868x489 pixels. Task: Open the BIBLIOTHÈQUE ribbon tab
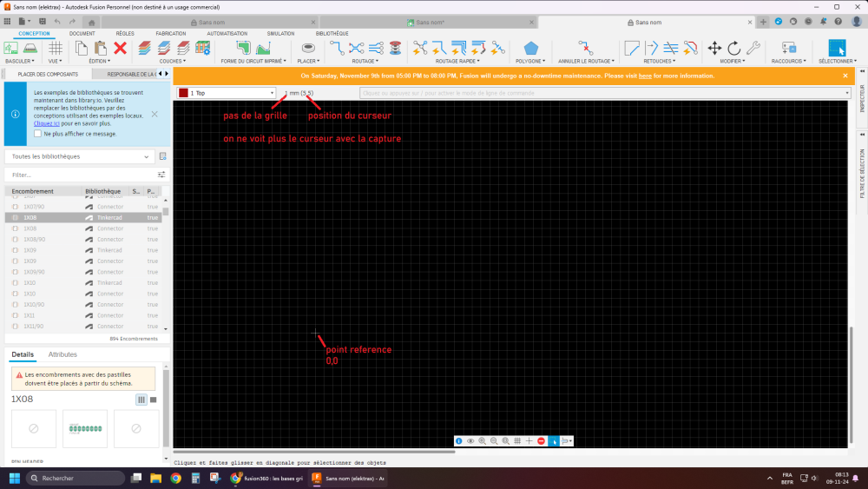[332, 33]
